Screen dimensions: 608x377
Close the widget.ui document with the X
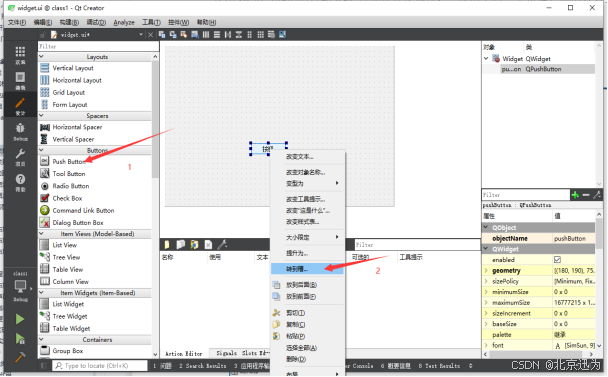point(150,35)
